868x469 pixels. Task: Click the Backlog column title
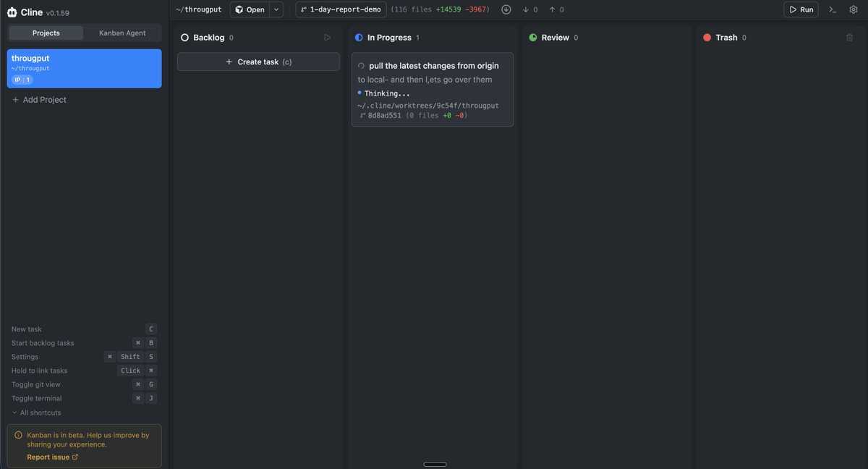pyautogui.click(x=208, y=38)
